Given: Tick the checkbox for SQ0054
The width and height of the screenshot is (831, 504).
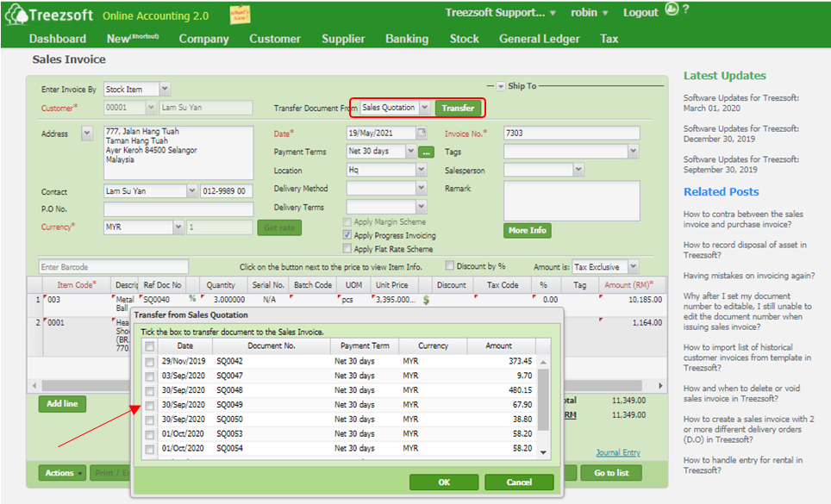Looking at the screenshot, I should [149, 450].
